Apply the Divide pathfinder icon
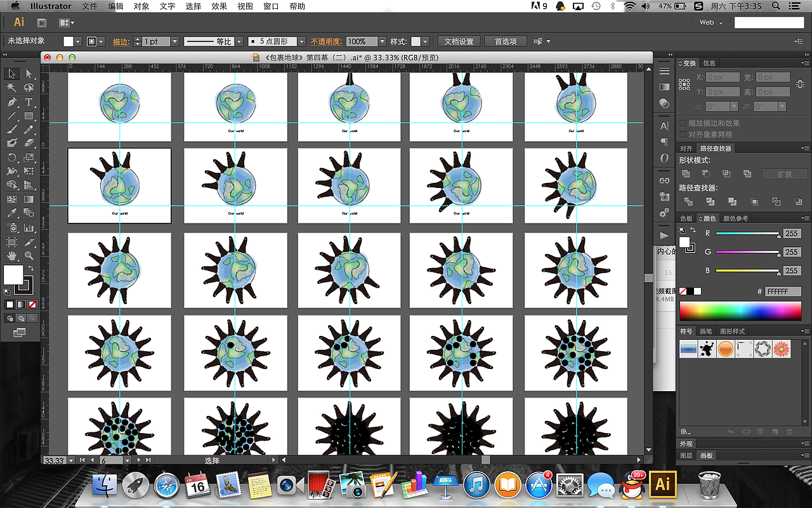Screen dimensions: 812x508 pyautogui.click(x=689, y=201)
